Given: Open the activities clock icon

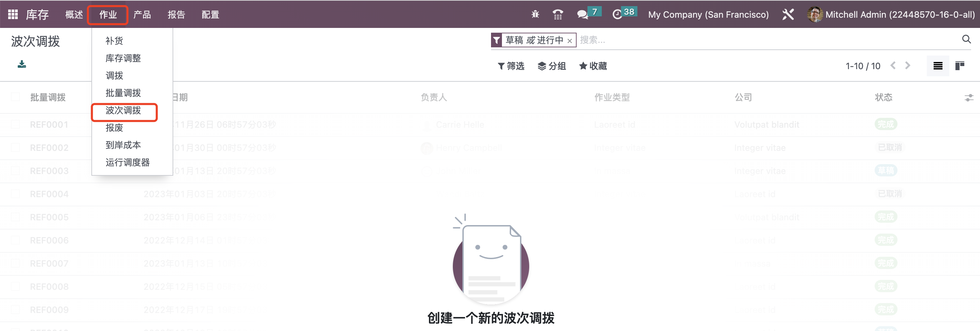Looking at the screenshot, I should (617, 14).
